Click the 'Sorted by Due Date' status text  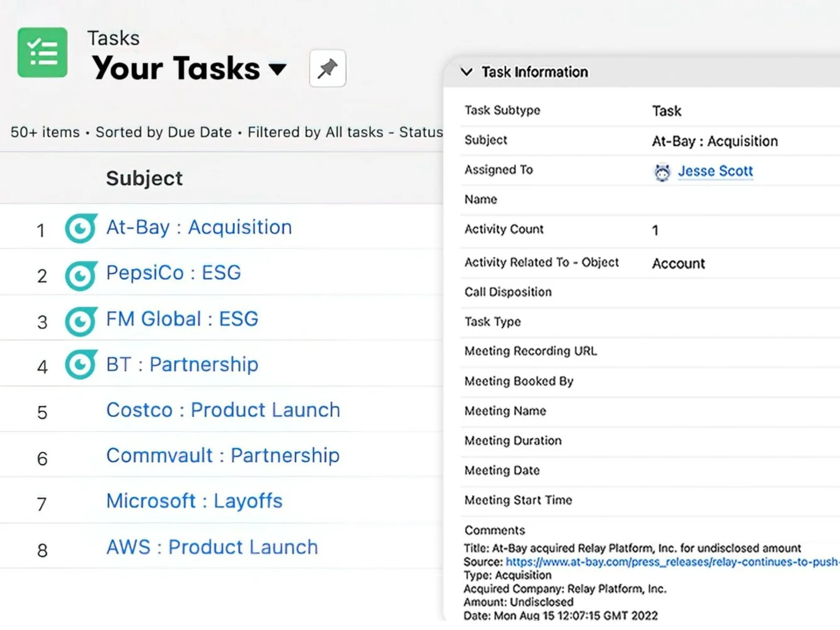tap(164, 132)
